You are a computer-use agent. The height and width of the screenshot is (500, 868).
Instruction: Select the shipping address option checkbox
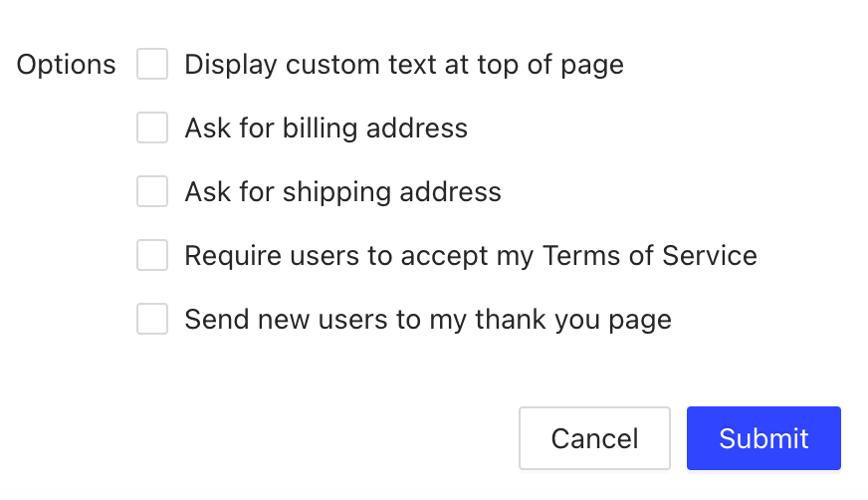[x=152, y=192]
